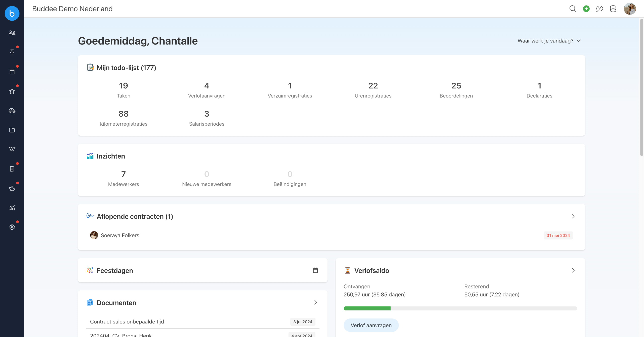Image resolution: width=644 pixels, height=337 pixels.
Task: Click the car icon in sidebar
Action: [x=12, y=111]
